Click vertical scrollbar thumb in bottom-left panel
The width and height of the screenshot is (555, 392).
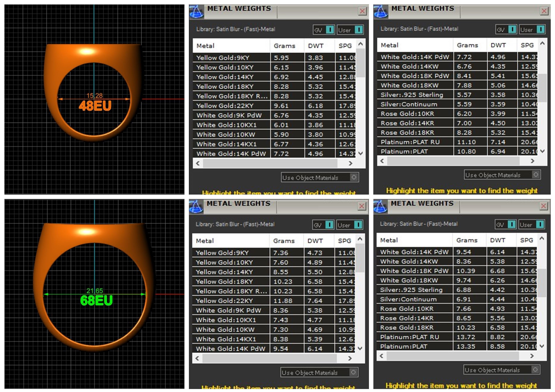(360, 258)
